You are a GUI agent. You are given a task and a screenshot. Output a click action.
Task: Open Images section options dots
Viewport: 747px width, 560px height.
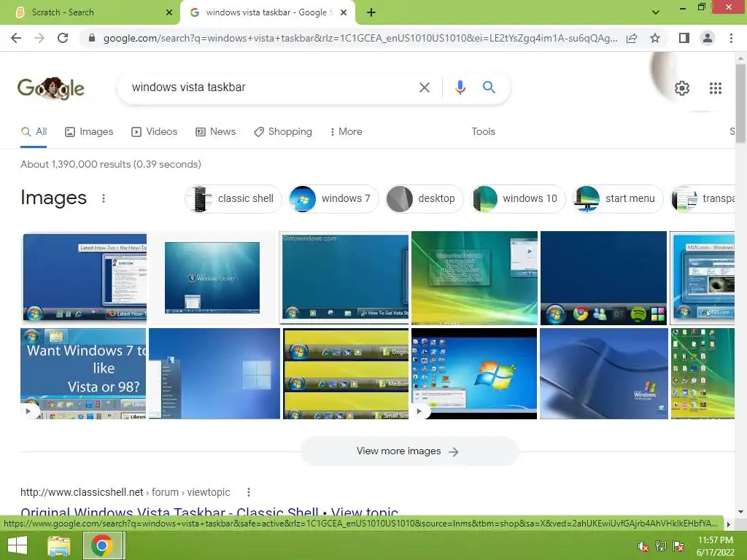coord(104,198)
